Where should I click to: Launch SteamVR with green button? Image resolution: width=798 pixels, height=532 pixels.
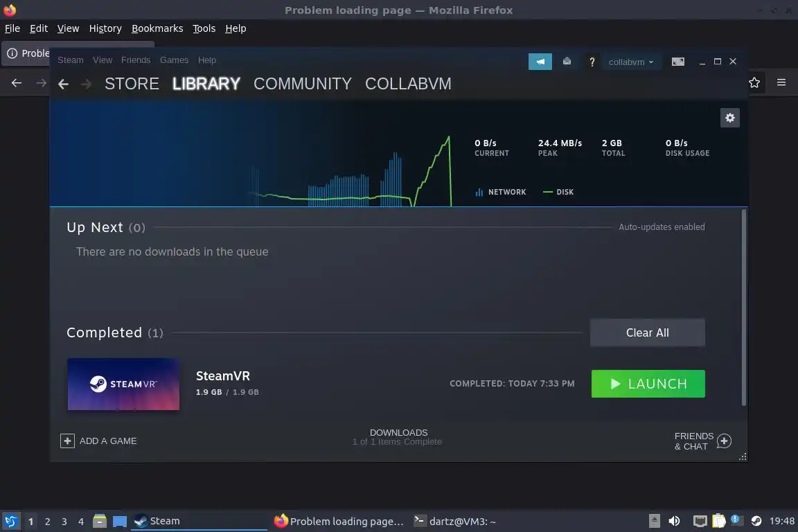648,384
